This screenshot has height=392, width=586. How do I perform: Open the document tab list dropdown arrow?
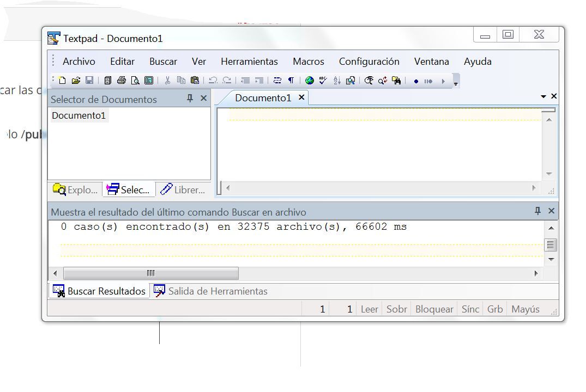coord(543,96)
